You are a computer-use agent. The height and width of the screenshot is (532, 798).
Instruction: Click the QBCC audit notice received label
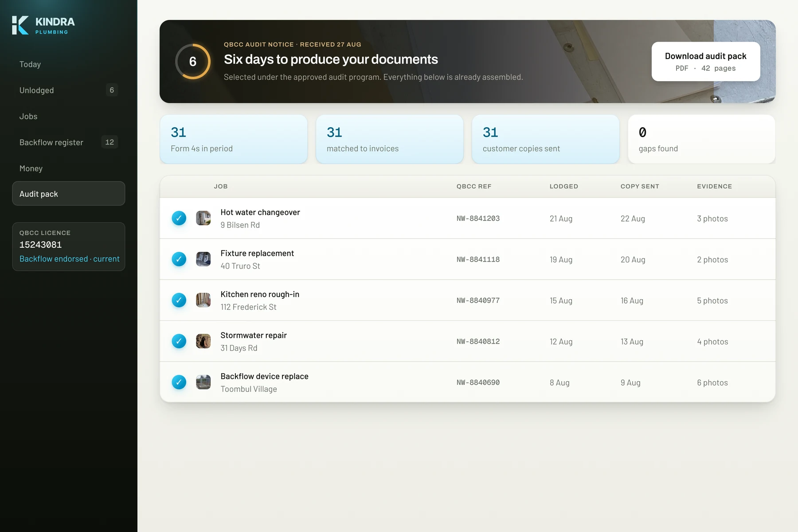pyautogui.click(x=293, y=44)
